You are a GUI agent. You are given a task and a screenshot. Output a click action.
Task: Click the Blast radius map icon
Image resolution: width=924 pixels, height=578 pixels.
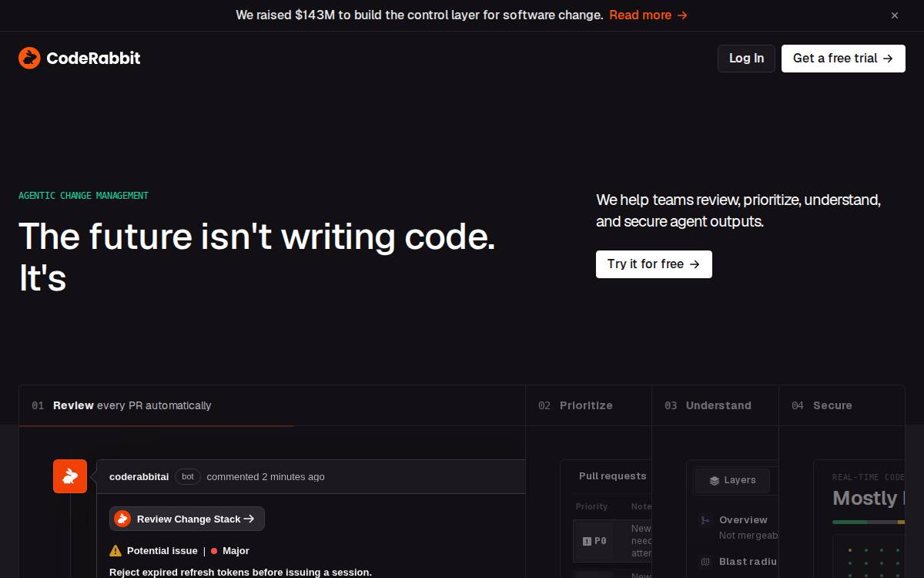point(705,562)
